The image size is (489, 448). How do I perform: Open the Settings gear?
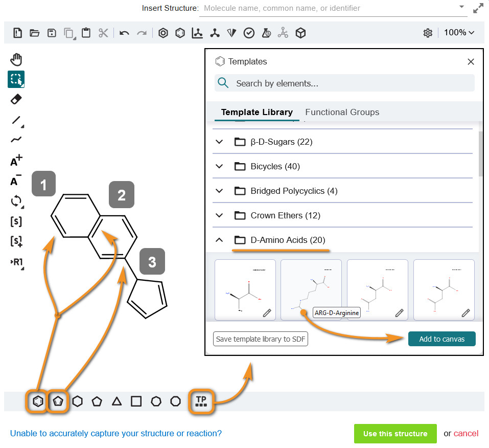428,33
